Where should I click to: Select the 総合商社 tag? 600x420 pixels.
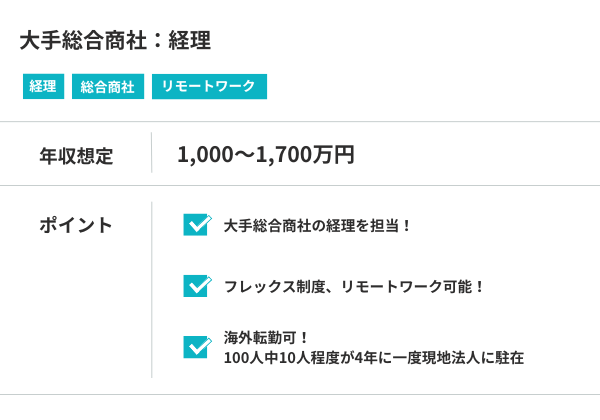(x=108, y=87)
